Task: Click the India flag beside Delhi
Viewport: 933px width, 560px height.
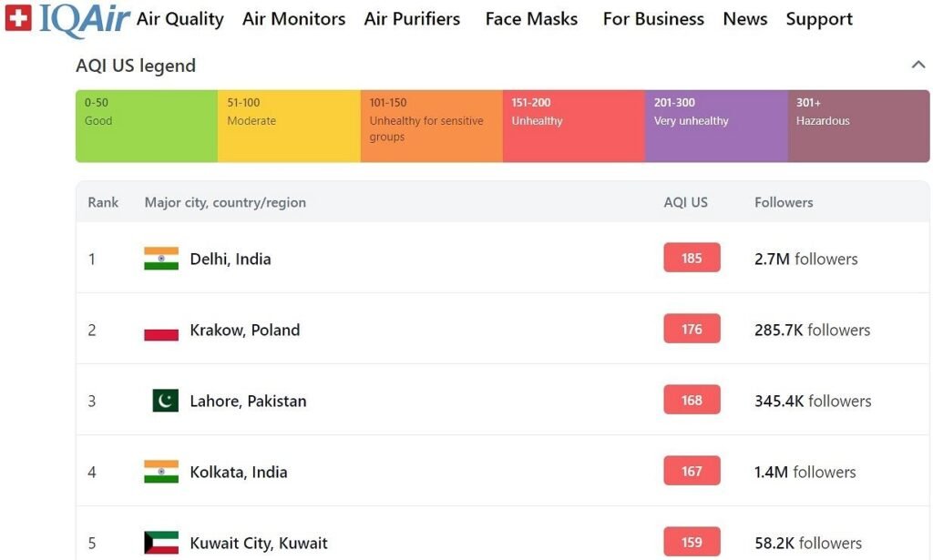Action: [161, 259]
